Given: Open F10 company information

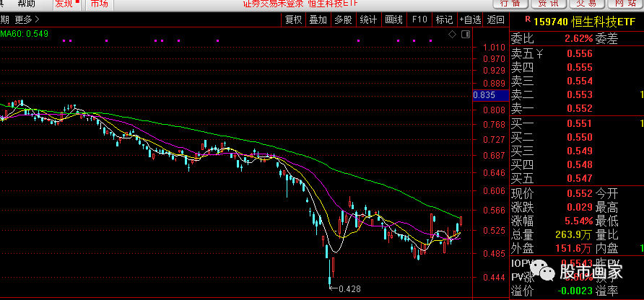Looking at the screenshot, I should click(x=419, y=19).
